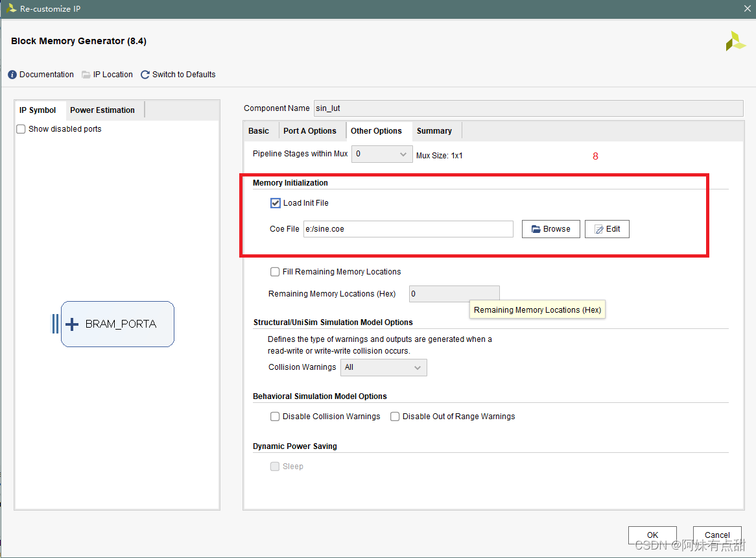The image size is (756, 558).
Task: Click the Memory Initialization section heading
Action: 290,183
